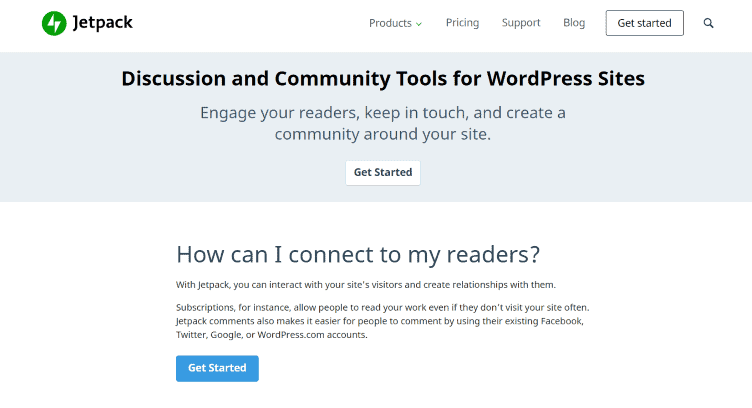Screen dimensions: 752x408
Task: Click the blue Get Started button
Action: (217, 368)
